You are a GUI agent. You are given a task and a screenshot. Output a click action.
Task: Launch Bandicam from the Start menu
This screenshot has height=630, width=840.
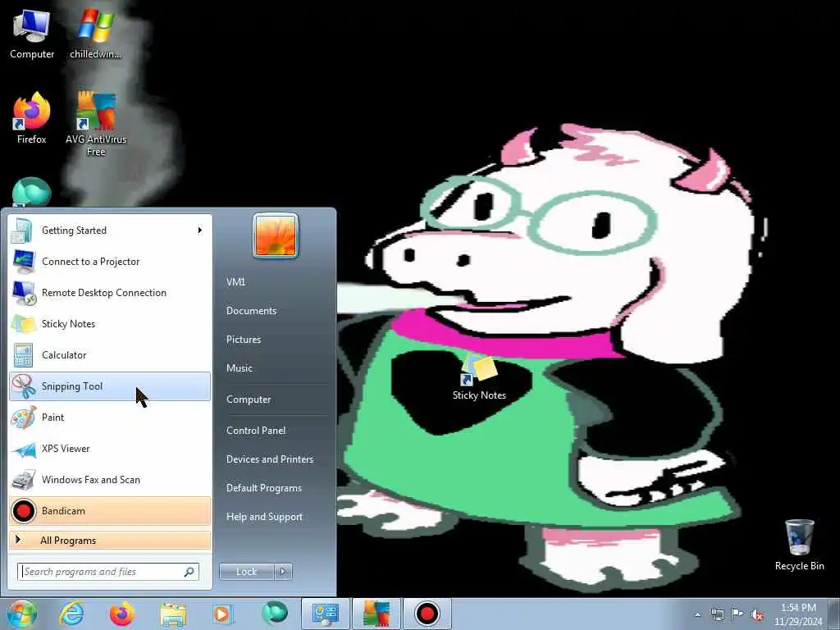click(111, 511)
